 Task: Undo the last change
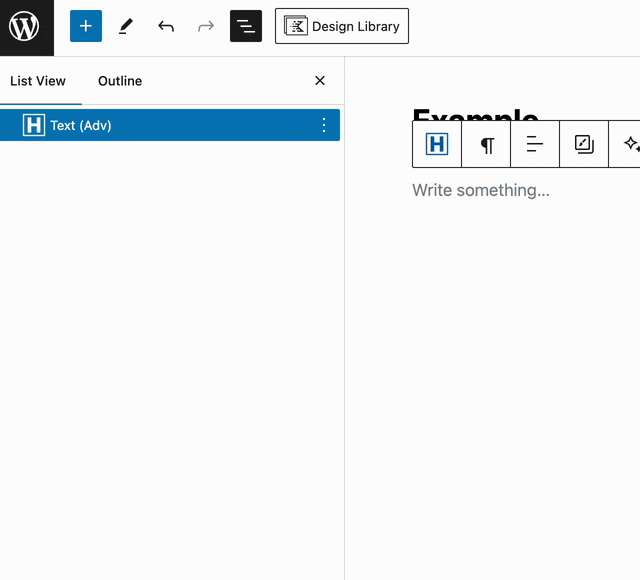click(x=166, y=27)
